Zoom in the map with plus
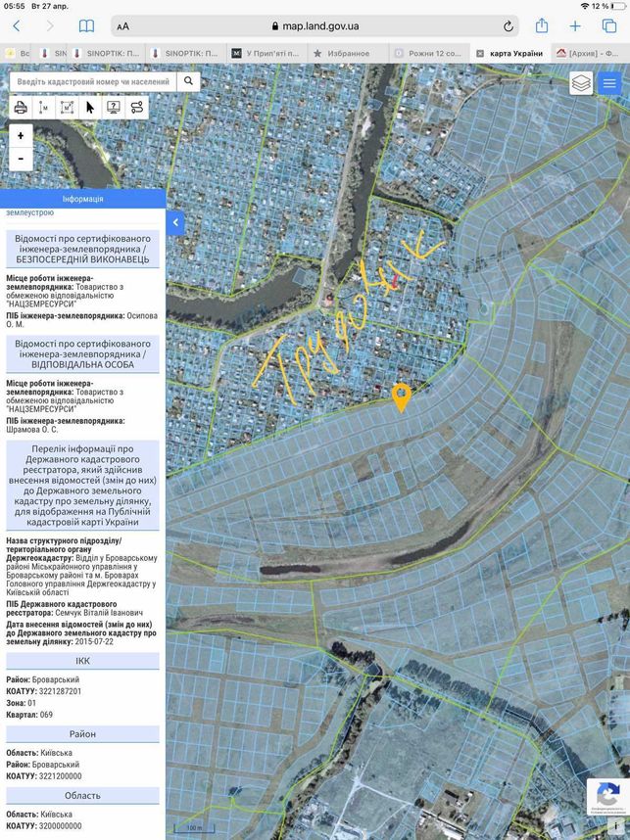 pyautogui.click(x=21, y=135)
